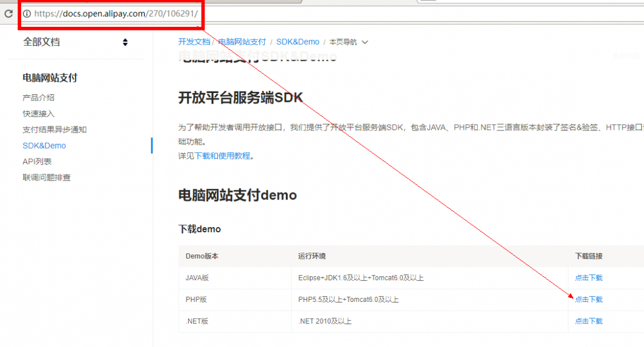Open the 全部文档 selector arrows
The width and height of the screenshot is (644, 347).
click(125, 42)
